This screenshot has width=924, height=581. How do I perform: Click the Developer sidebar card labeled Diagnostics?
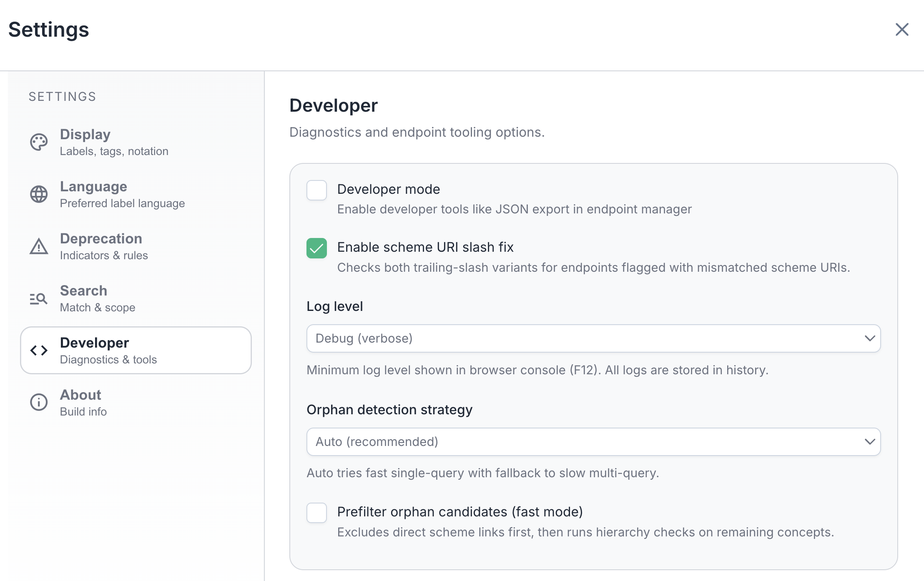(x=136, y=350)
